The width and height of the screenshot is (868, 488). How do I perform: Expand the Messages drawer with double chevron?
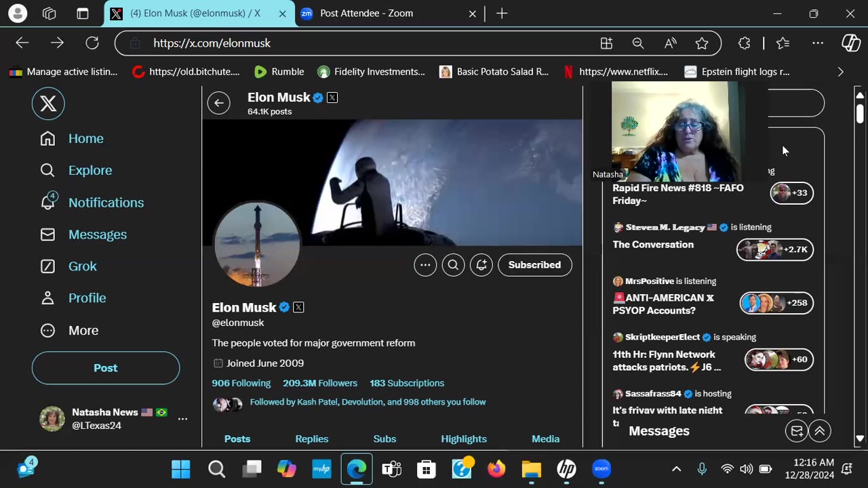point(820,431)
